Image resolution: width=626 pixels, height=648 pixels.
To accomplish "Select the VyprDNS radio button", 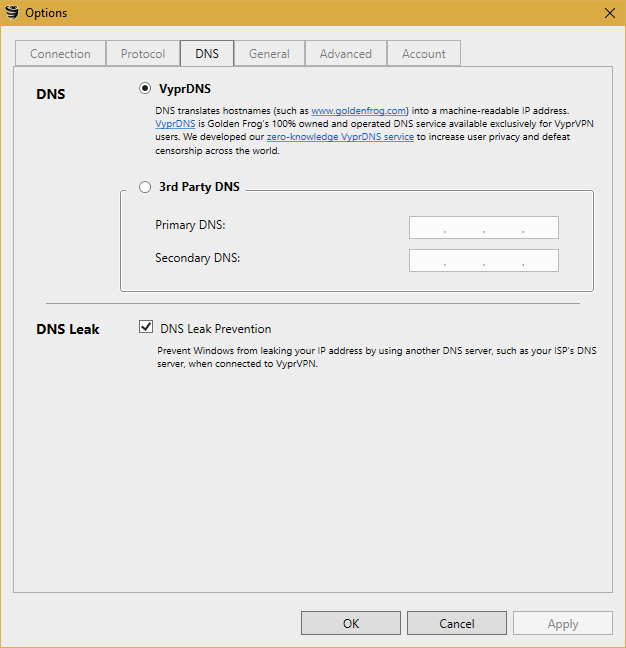I will tap(145, 88).
